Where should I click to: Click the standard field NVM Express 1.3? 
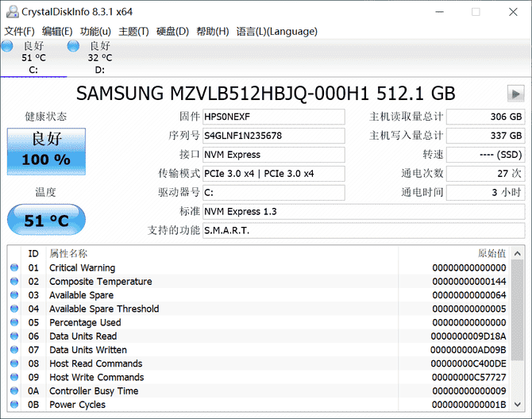coord(364,212)
